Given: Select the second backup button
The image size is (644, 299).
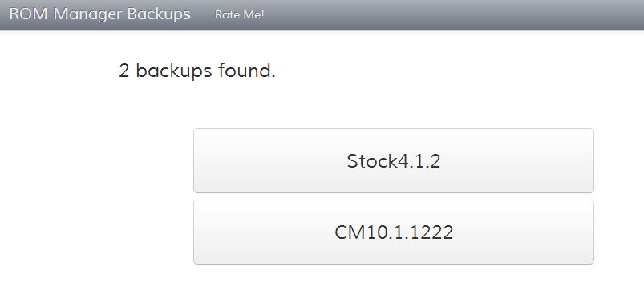Looking at the screenshot, I should (394, 232).
